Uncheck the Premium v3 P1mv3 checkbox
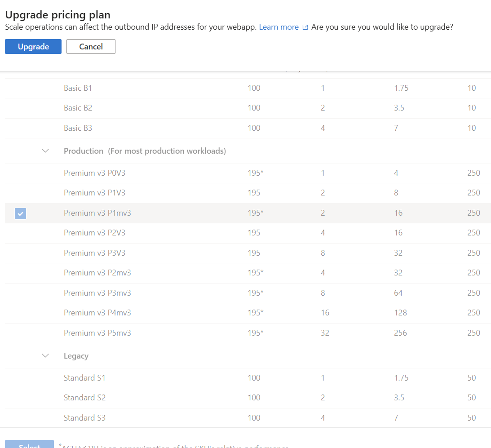Screen dimensions: 491x448 (20, 213)
